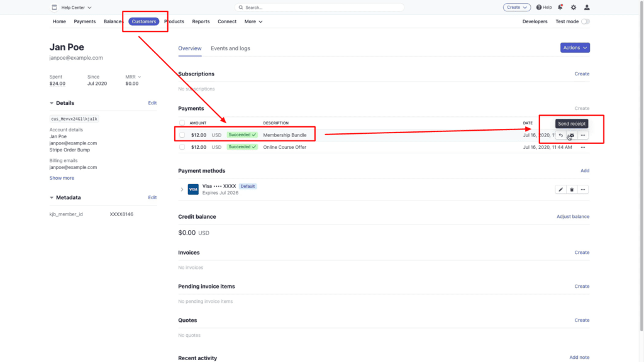Open the Help Center account dropdown

pyautogui.click(x=76, y=8)
